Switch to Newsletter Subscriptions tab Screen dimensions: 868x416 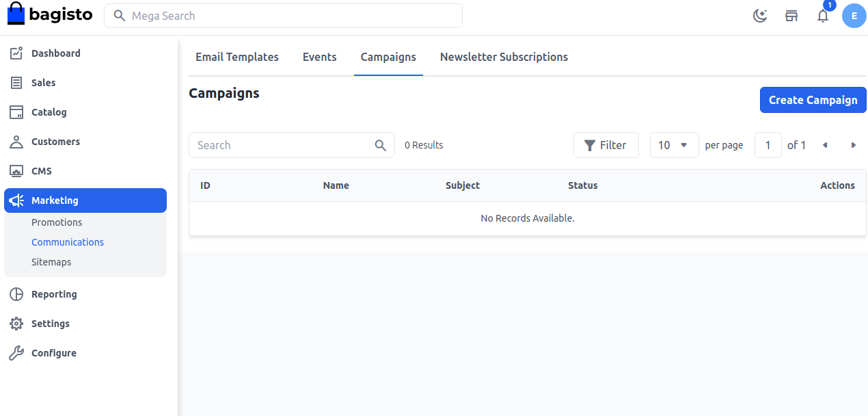504,57
